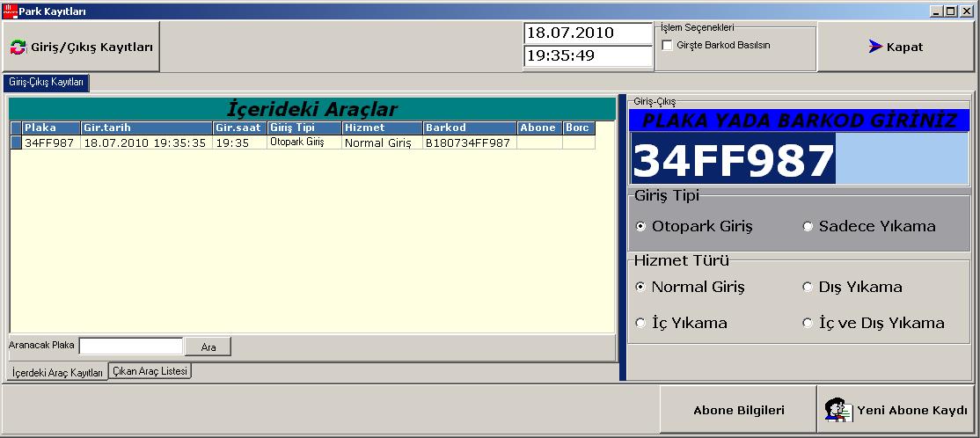980x438 pixels.
Task: Click the Park Kayıtları title bar icon
Action: tap(10, 11)
